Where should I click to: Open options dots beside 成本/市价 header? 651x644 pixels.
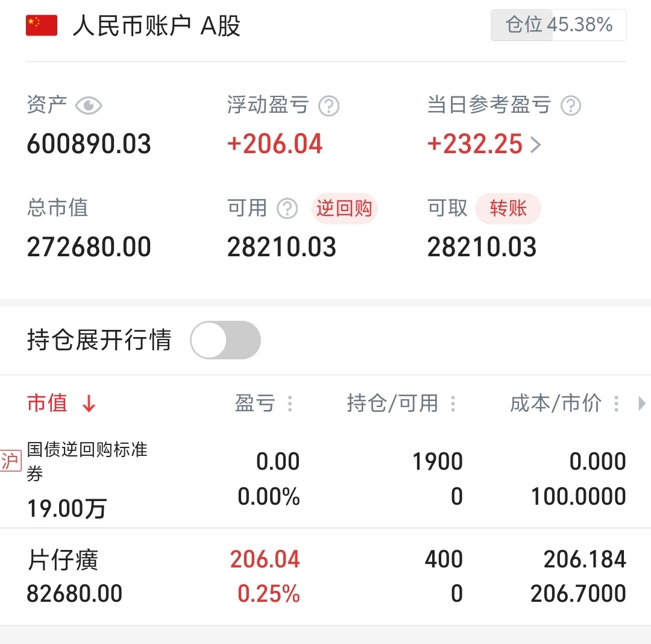(617, 403)
